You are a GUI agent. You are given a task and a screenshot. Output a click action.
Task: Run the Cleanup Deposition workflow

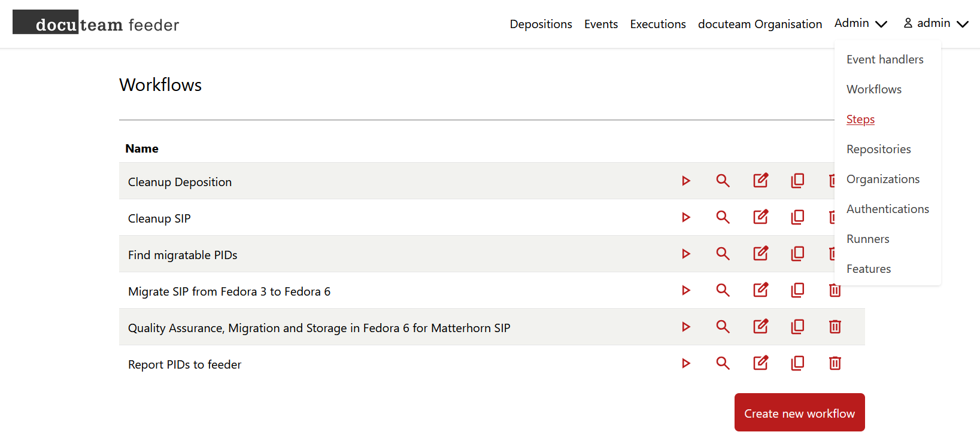(x=686, y=181)
